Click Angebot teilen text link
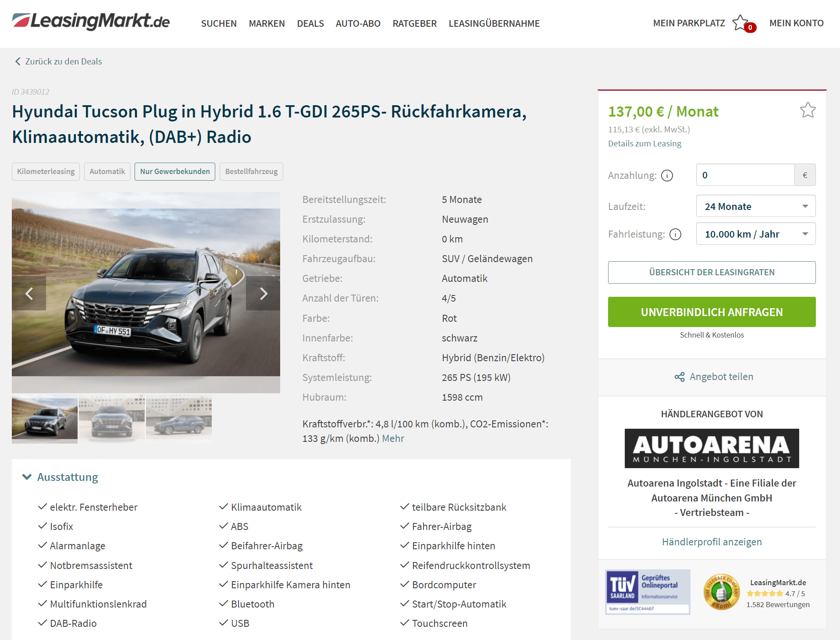The height and width of the screenshot is (640, 840). pos(721,377)
